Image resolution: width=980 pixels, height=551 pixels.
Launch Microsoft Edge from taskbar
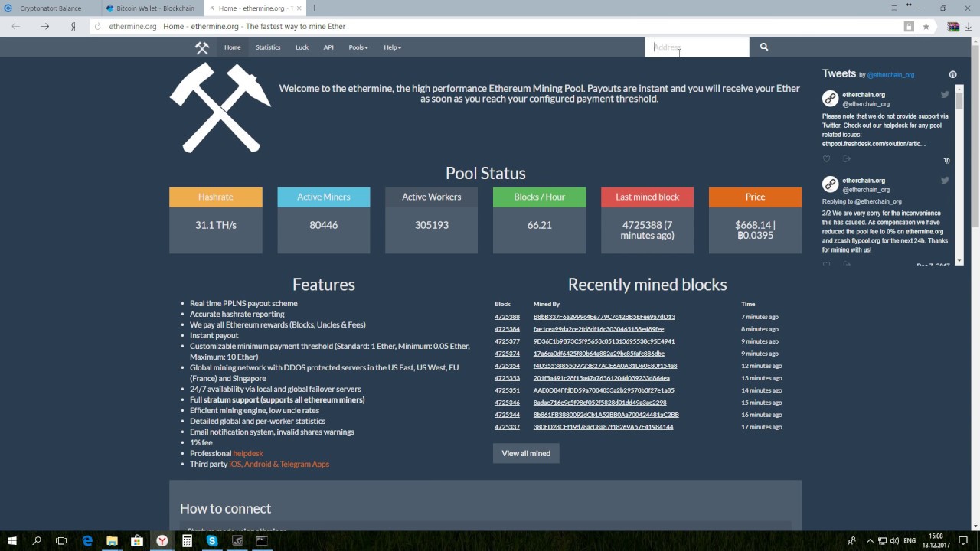click(x=87, y=540)
